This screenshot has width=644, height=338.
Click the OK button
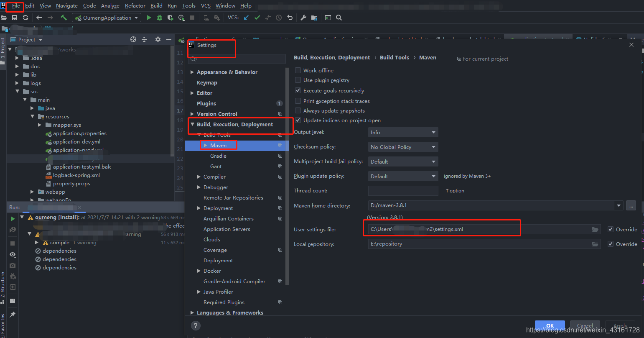click(550, 325)
